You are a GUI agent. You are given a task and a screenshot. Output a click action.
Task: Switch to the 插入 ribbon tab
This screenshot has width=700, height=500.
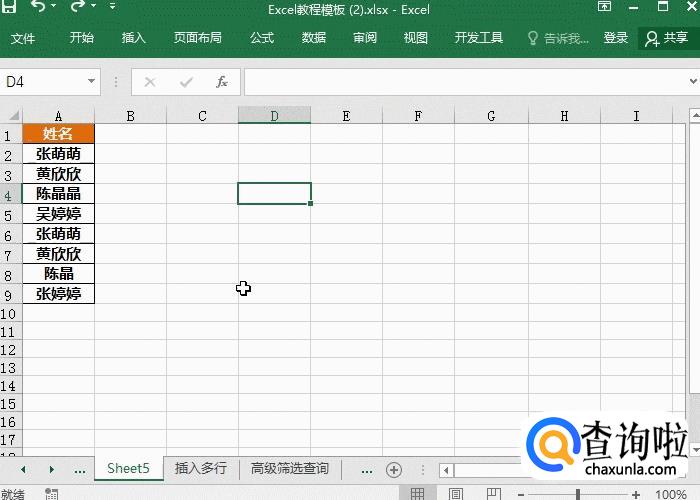click(133, 38)
